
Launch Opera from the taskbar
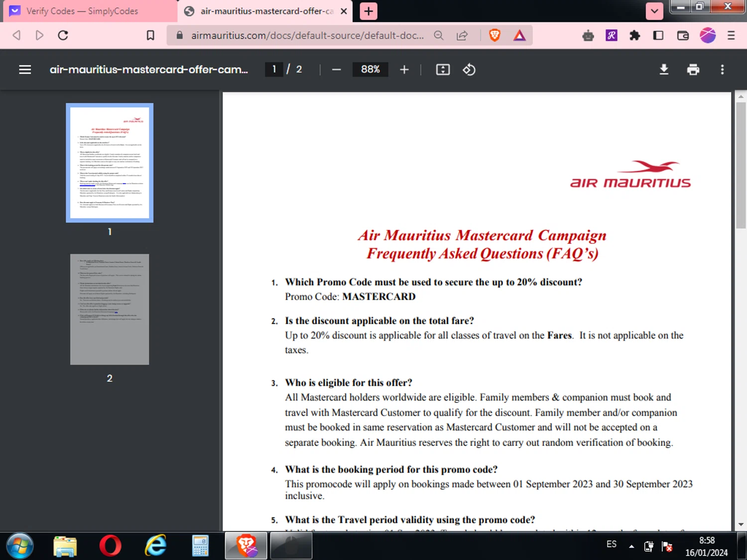pyautogui.click(x=110, y=546)
